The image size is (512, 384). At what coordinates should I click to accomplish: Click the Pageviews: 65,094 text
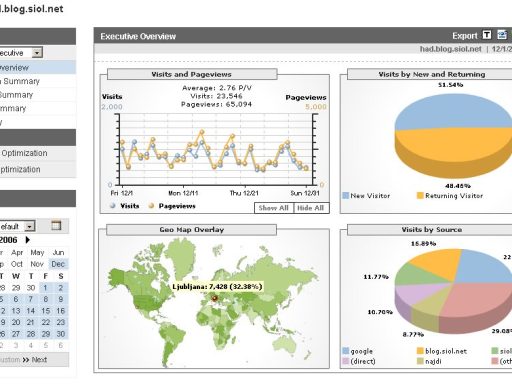(x=216, y=104)
